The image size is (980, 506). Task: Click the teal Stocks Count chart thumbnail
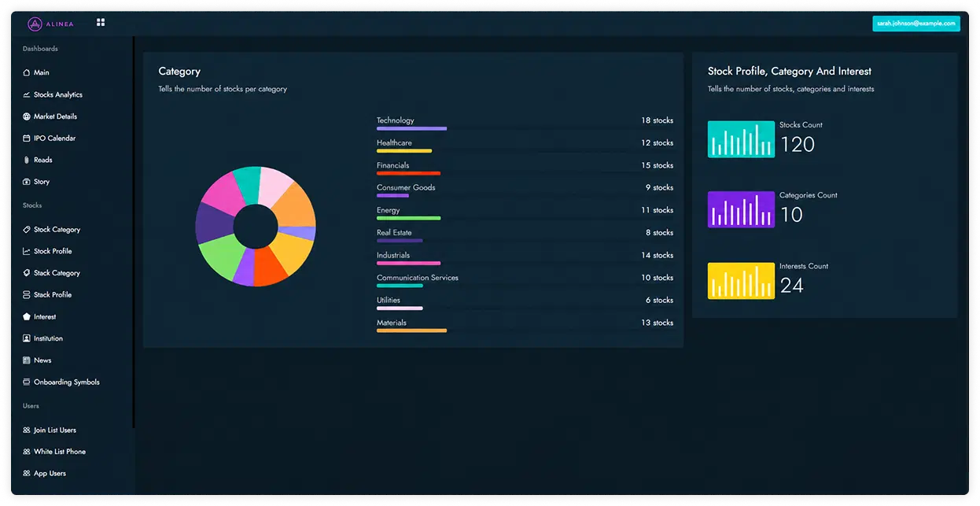(x=741, y=139)
